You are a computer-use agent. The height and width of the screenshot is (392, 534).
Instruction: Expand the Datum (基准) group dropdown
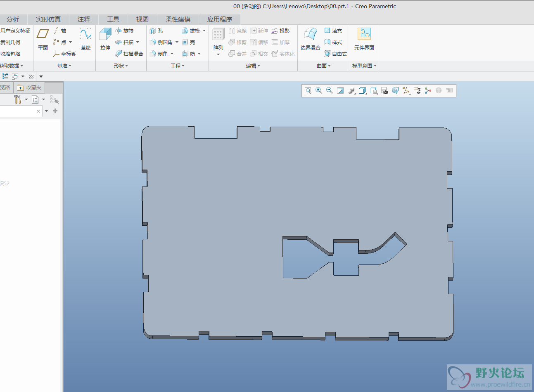coord(64,66)
